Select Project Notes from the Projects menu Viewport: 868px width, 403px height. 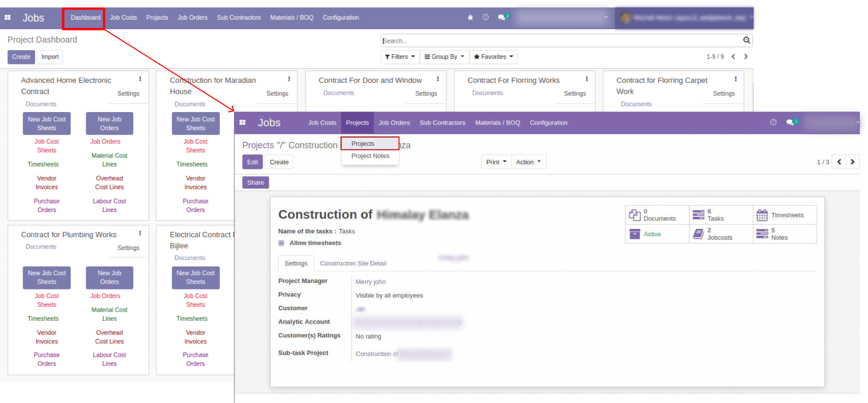coord(370,156)
